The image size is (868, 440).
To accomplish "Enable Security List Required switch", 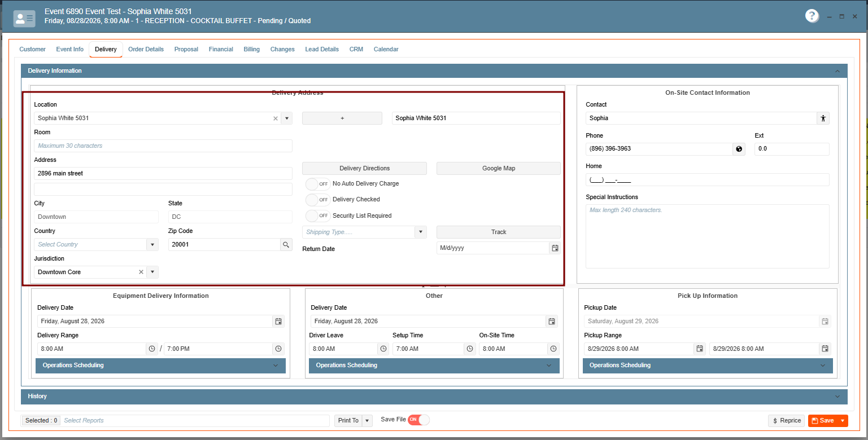I will [x=318, y=216].
